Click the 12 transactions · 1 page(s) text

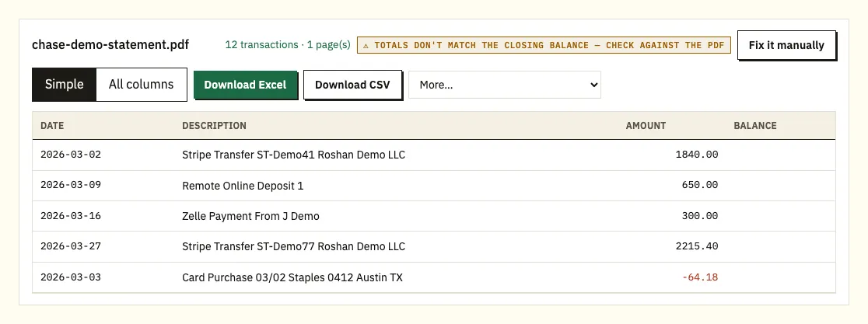[288, 45]
